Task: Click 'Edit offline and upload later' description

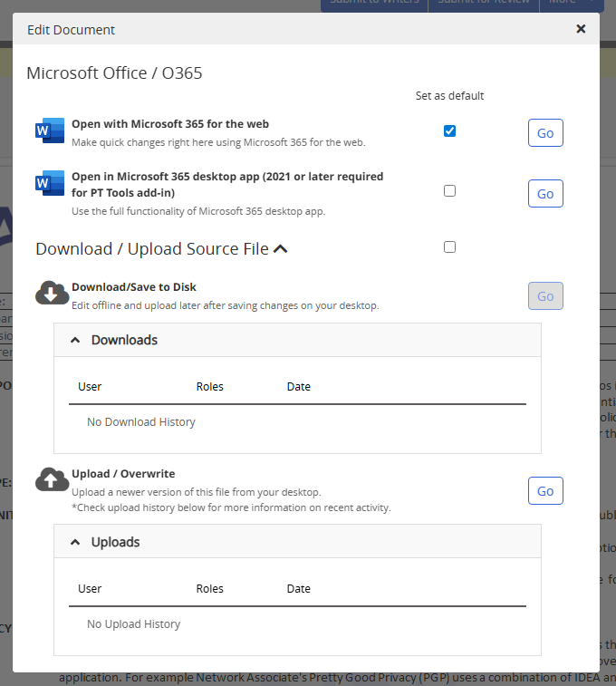Action: point(226,305)
